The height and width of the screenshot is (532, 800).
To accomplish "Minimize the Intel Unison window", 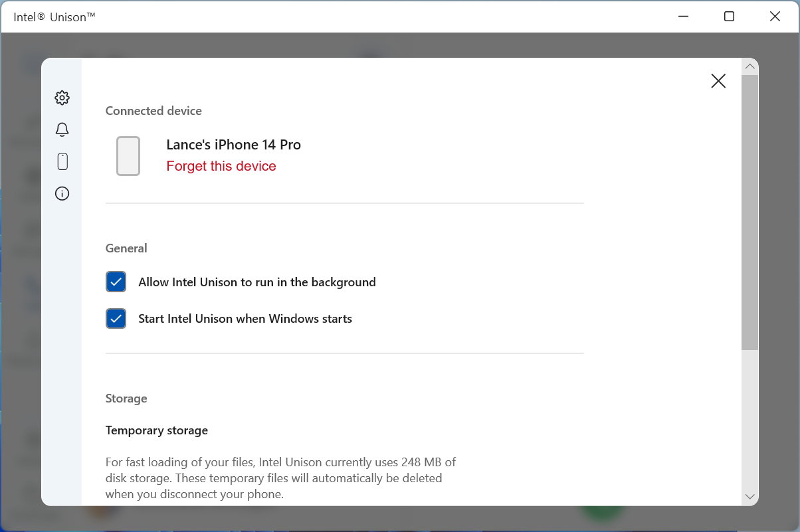I will tap(683, 15).
